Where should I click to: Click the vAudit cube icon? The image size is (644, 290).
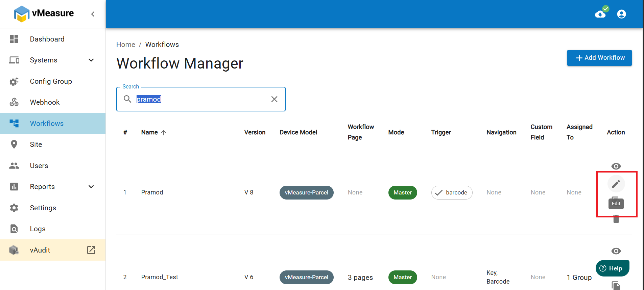coord(14,250)
